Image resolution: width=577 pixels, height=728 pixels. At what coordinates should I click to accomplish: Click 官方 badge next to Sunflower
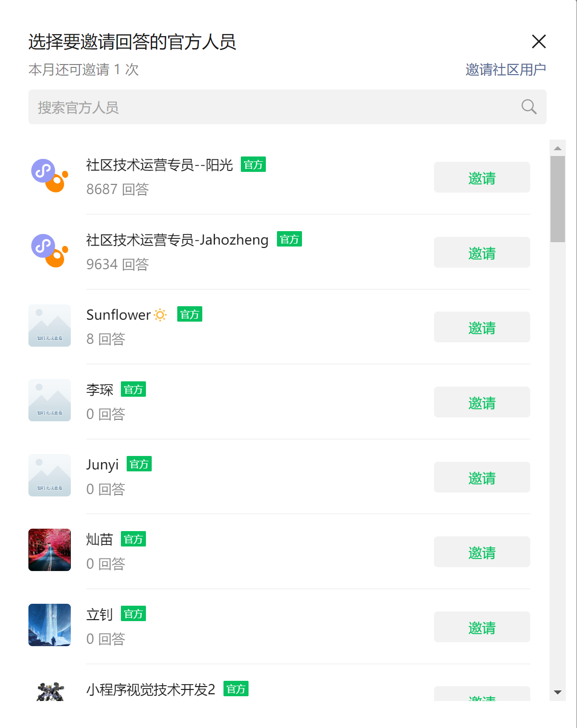(x=190, y=314)
